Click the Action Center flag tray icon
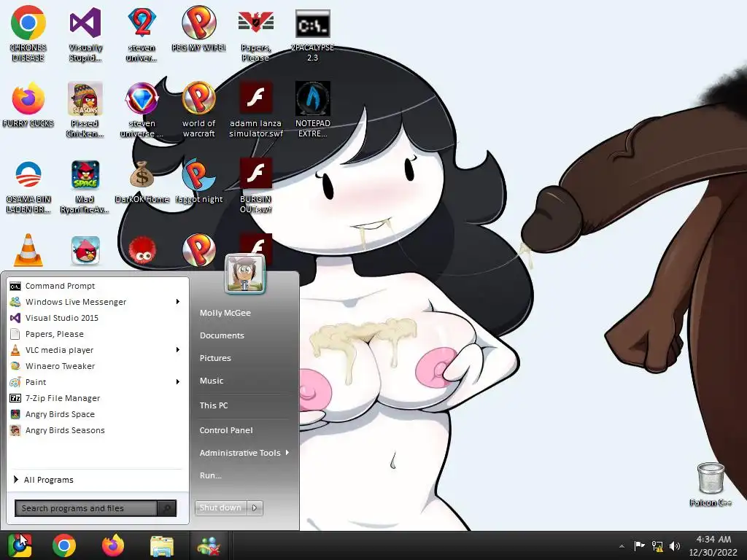Viewport: 747px width, 560px height. [639, 546]
